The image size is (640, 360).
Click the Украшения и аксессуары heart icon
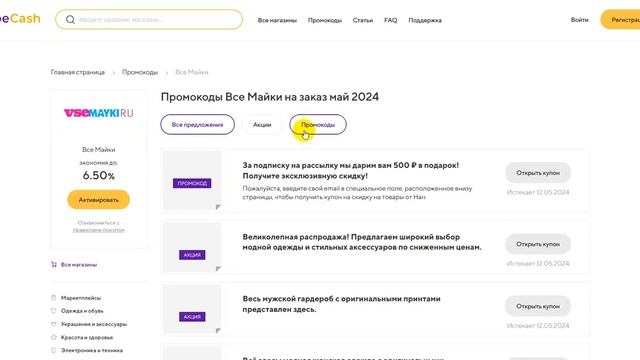click(53, 324)
